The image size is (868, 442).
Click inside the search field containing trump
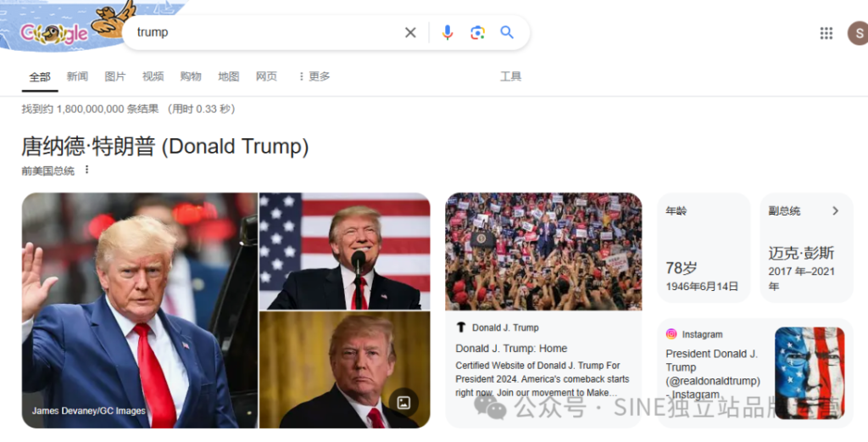pyautogui.click(x=265, y=33)
